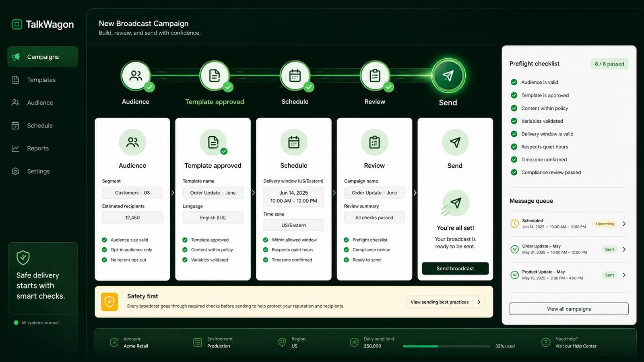Click the Region location pin icon
The height and width of the screenshot is (362, 644).
pos(282,342)
